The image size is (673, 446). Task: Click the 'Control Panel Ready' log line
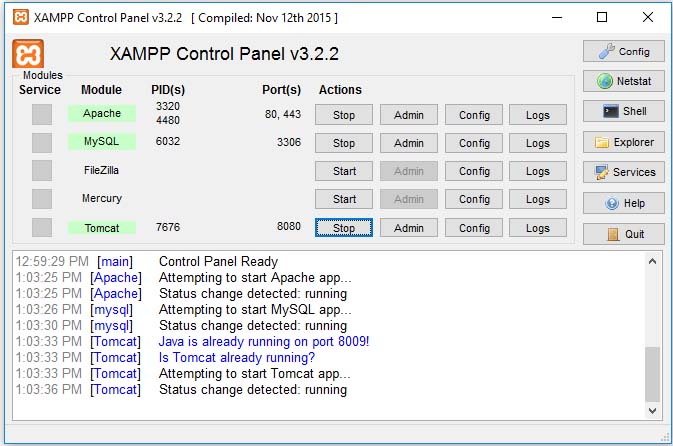pyautogui.click(x=218, y=261)
